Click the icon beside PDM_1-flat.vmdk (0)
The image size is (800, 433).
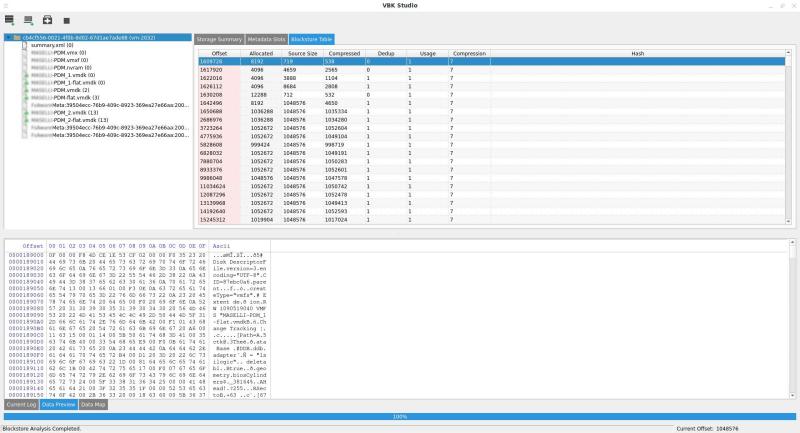(25, 83)
